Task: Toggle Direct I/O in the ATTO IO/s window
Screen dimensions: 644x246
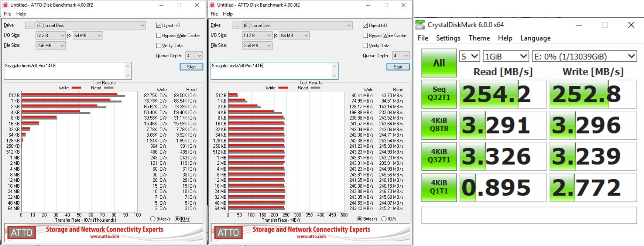Action: click(x=158, y=25)
